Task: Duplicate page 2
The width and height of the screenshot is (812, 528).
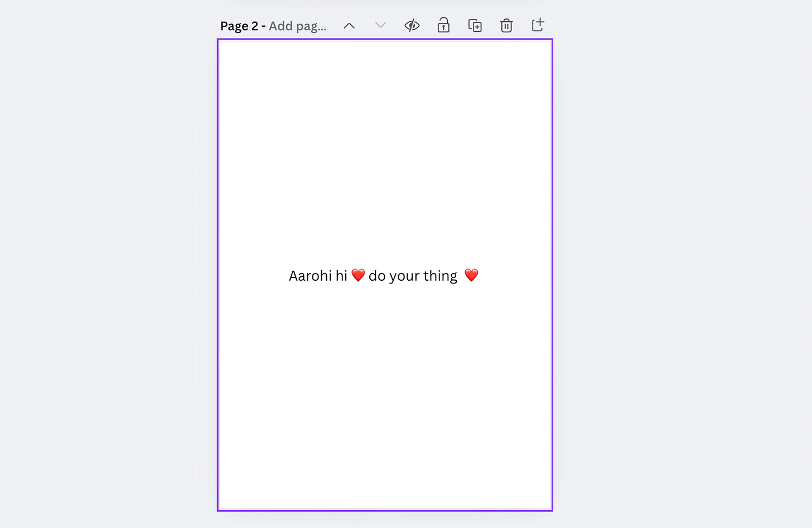Action: [x=475, y=26]
